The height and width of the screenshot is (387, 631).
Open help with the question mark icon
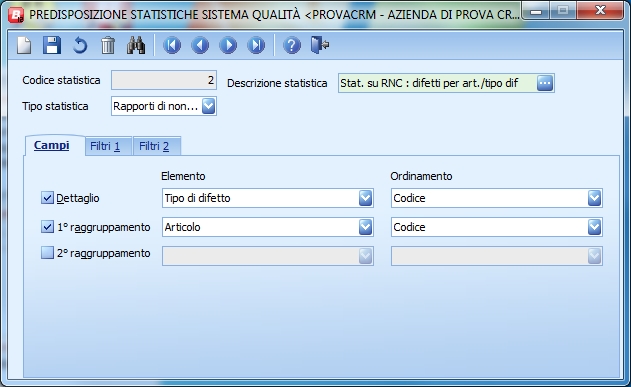point(292,45)
